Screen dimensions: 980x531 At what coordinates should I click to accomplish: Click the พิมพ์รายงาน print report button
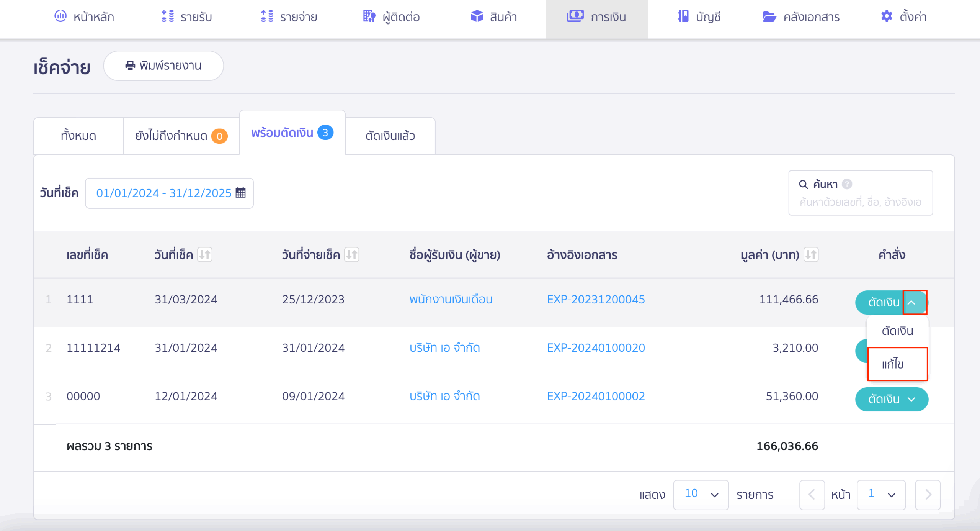pos(163,66)
